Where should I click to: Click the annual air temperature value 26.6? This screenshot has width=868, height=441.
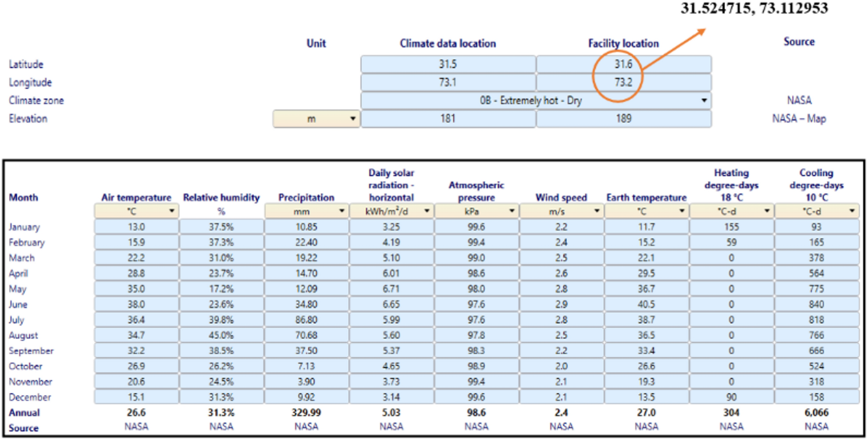point(136,413)
